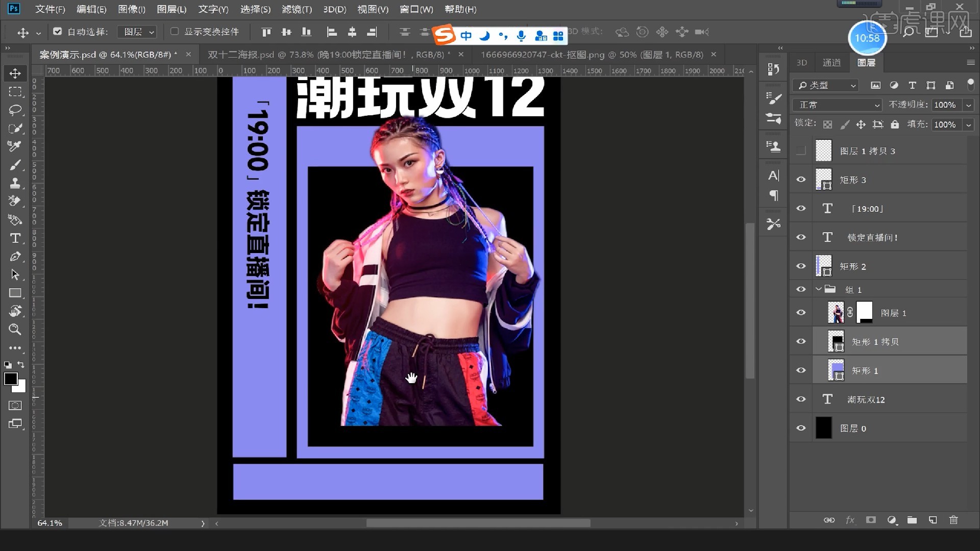Image resolution: width=980 pixels, height=551 pixels.
Task: Open the Move tool preset picker arrow
Action: coord(38,33)
